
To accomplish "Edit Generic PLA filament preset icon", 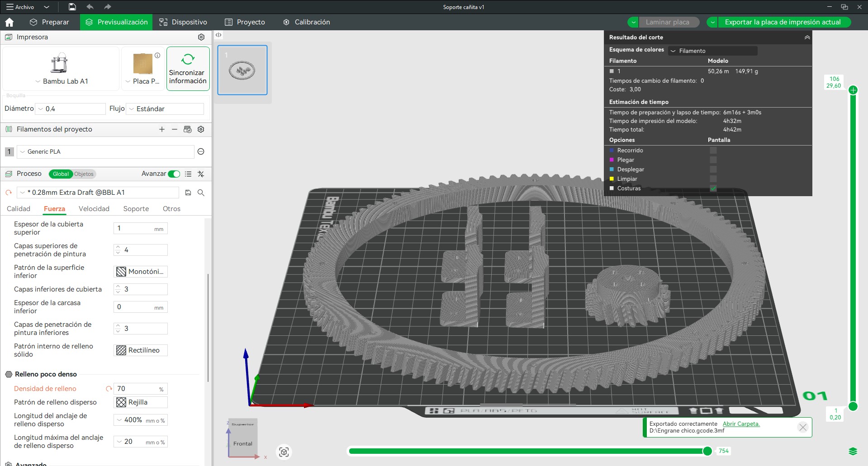I will tap(201, 152).
